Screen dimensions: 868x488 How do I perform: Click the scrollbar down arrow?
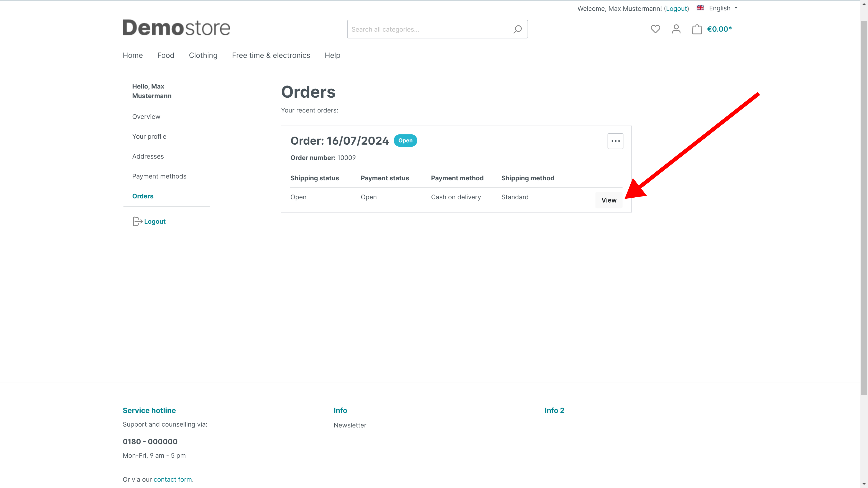tap(864, 484)
